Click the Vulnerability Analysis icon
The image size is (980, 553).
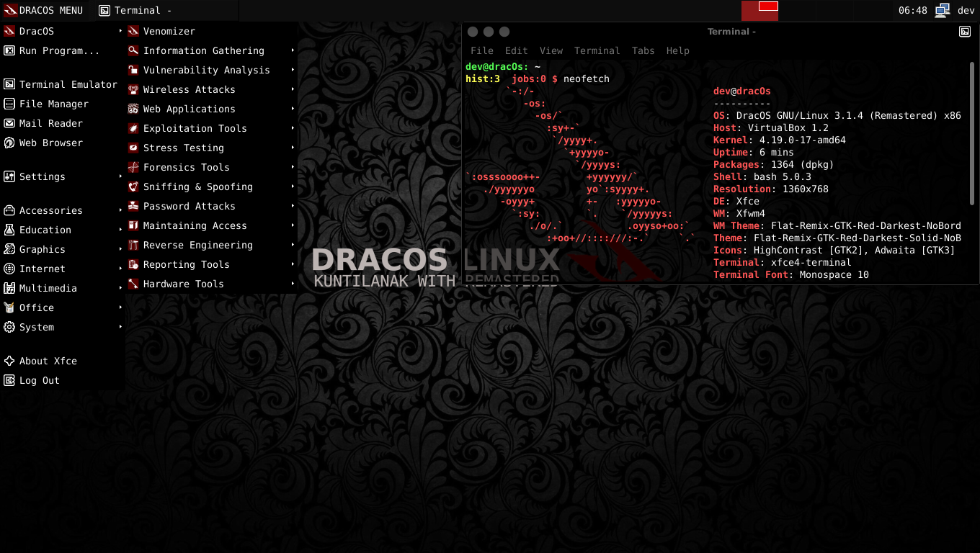133,70
